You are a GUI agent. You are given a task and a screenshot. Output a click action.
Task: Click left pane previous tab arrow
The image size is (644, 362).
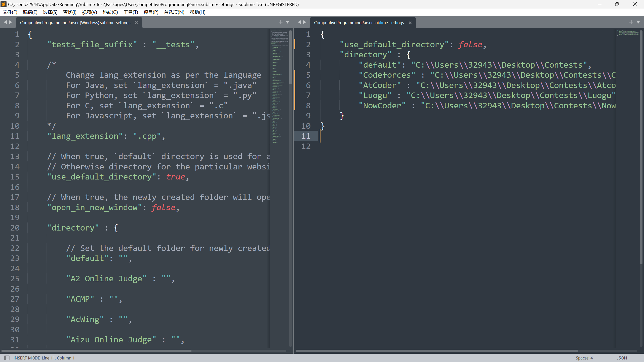click(5, 22)
